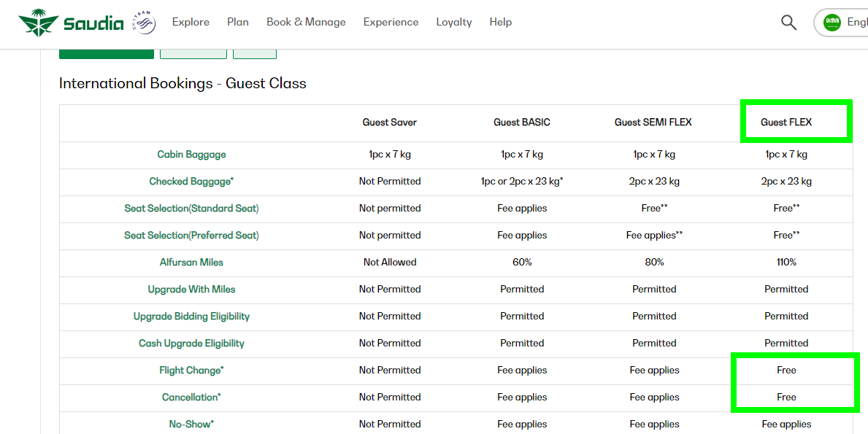This screenshot has width=868, height=434.
Task: Click the Guest Saver column header
Action: pyautogui.click(x=390, y=123)
